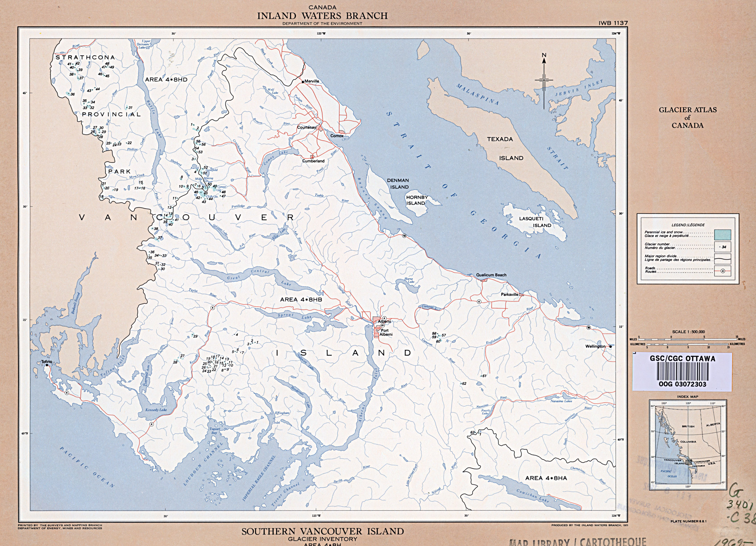Click the major region divide legend sample
756x546 pixels.
coord(723,259)
